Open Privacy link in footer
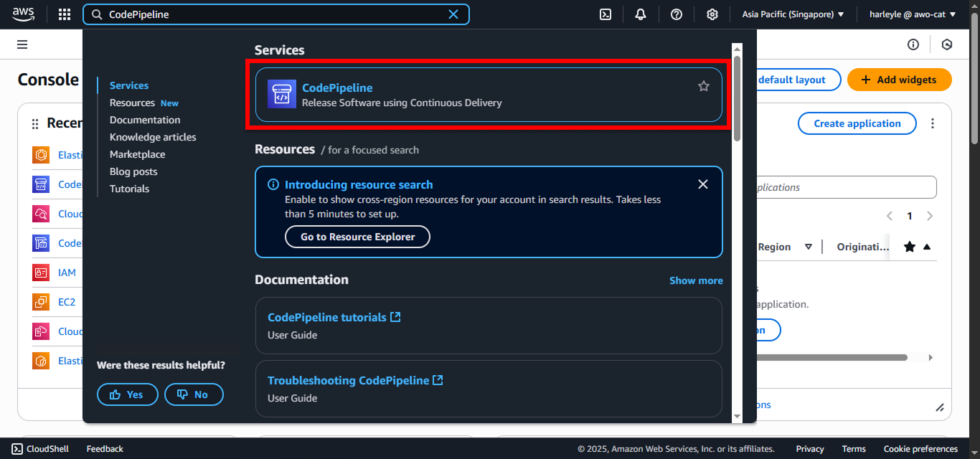This screenshot has width=980, height=459. coord(810,449)
